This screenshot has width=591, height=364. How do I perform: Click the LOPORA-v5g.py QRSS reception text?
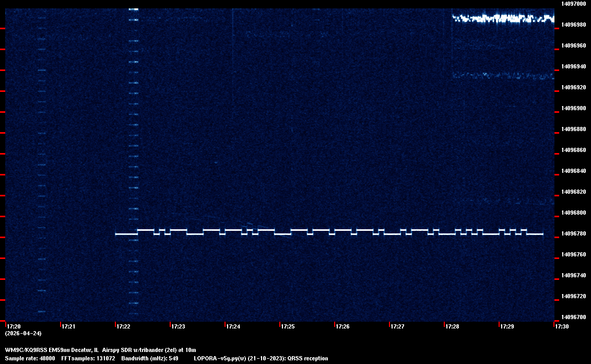pyautogui.click(x=261, y=359)
